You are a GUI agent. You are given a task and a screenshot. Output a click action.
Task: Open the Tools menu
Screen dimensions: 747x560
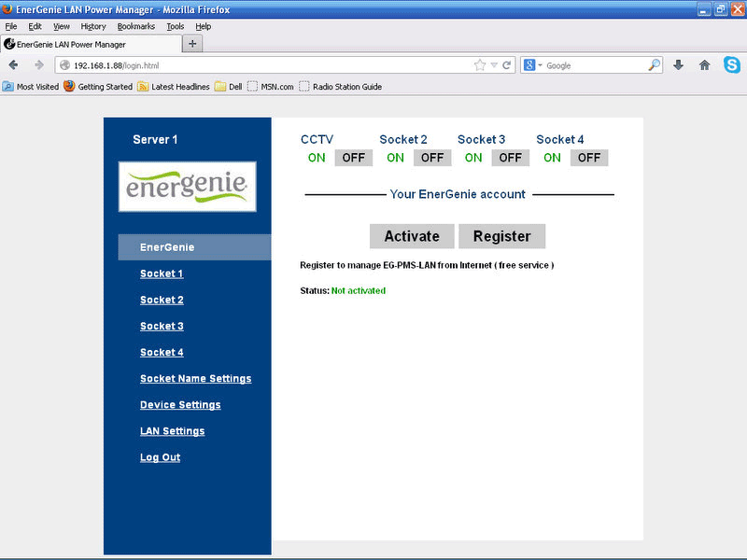click(175, 26)
